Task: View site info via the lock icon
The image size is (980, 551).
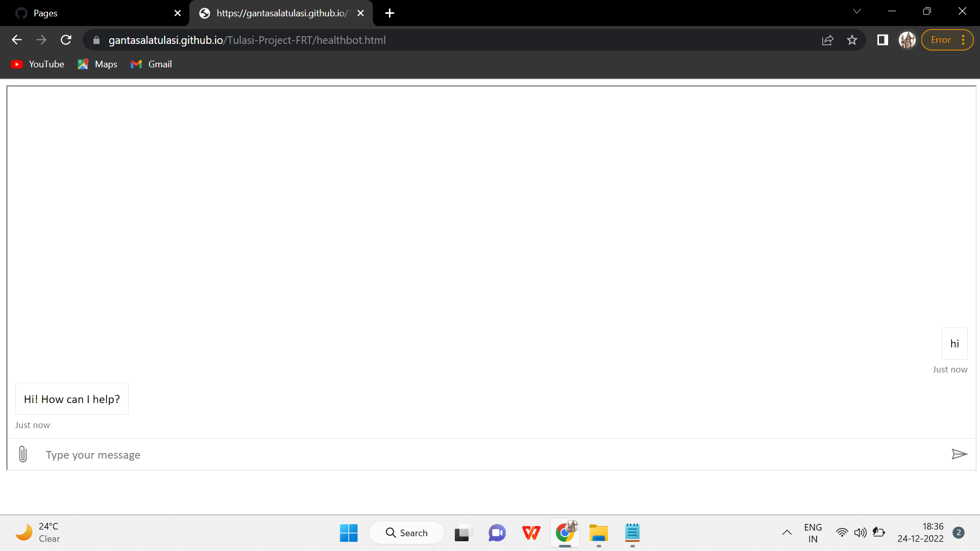Action: 96,40
